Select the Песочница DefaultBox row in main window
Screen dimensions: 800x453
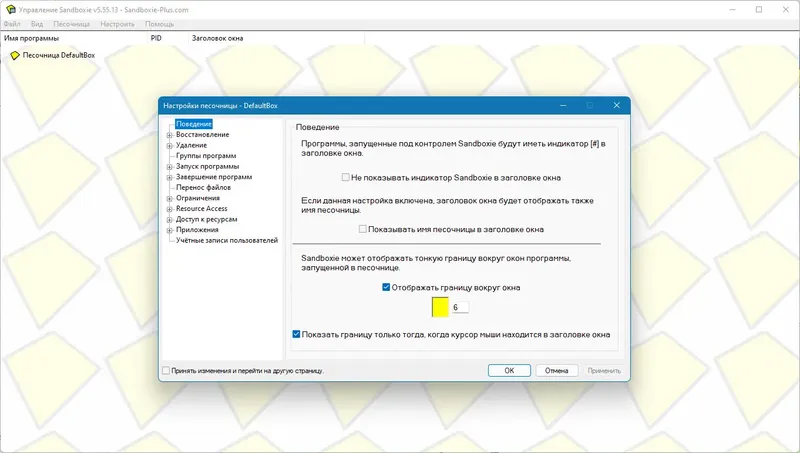point(59,55)
